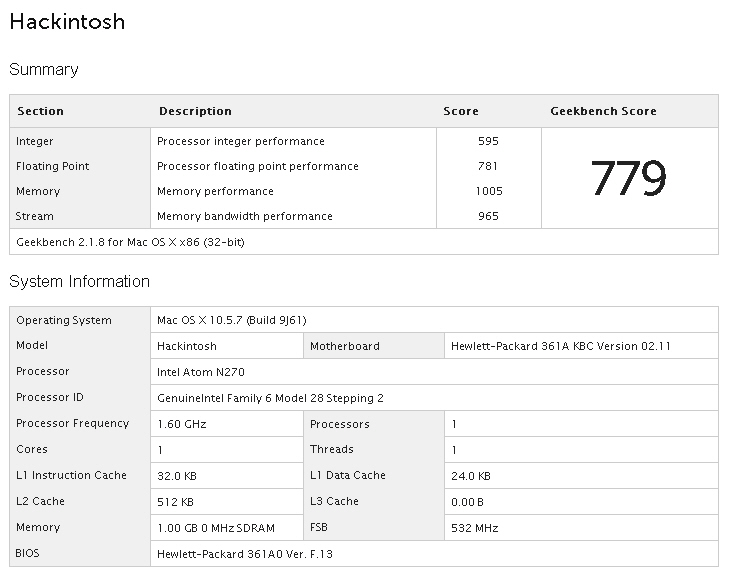Click "Processor integer performance" description
Image resolution: width=738 pixels, height=578 pixels.
pyautogui.click(x=241, y=141)
